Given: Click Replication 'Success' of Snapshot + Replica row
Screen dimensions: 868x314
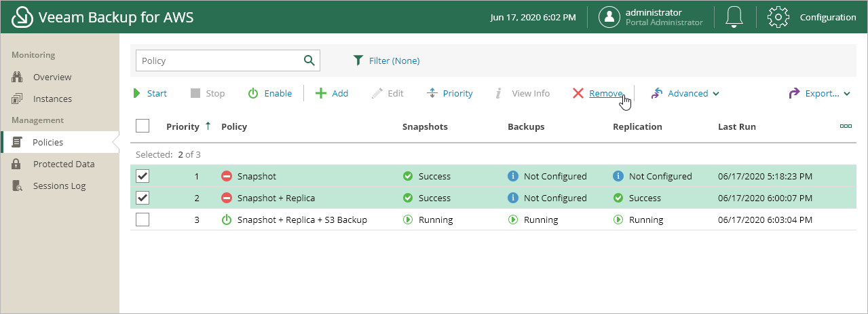Looking at the screenshot, I should pyautogui.click(x=645, y=198).
